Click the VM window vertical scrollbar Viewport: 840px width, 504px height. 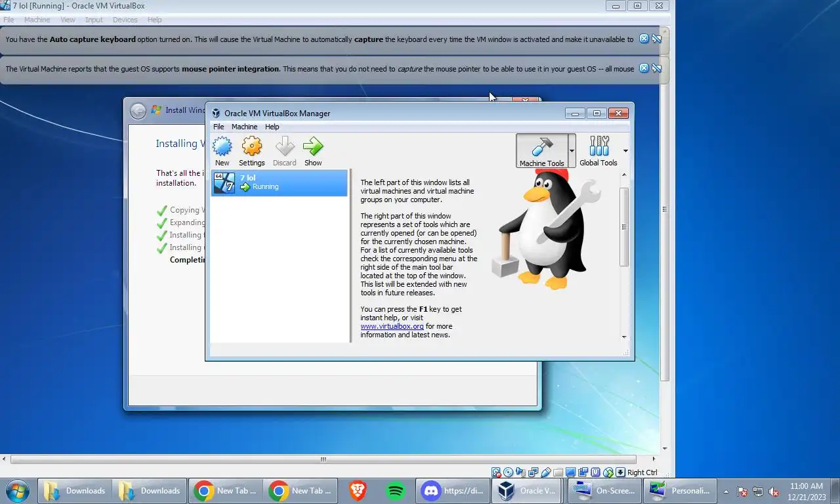[x=665, y=210]
